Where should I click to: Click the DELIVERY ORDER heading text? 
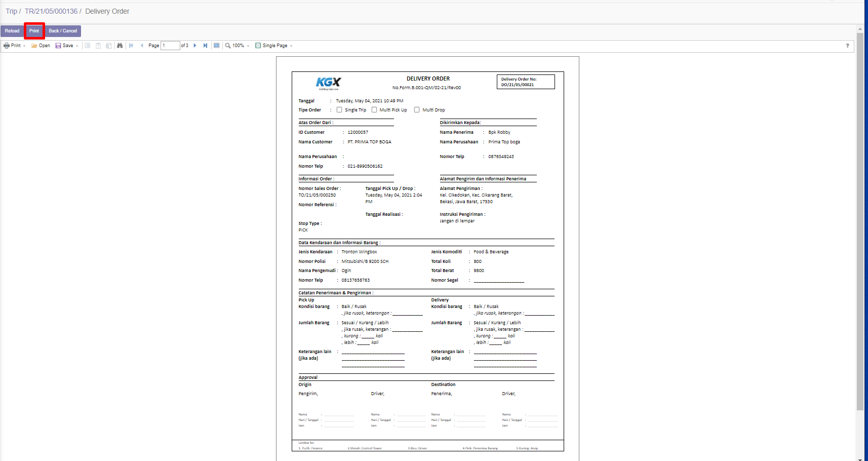(x=428, y=79)
